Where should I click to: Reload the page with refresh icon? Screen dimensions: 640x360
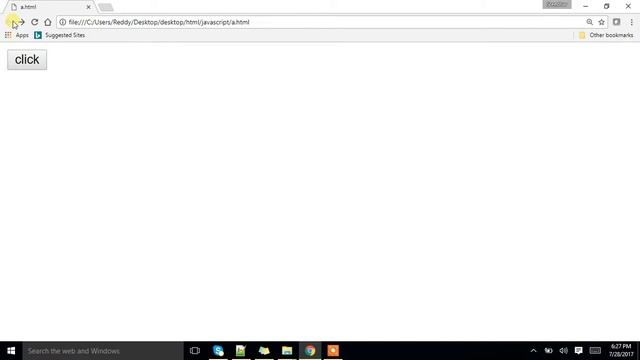click(35, 22)
